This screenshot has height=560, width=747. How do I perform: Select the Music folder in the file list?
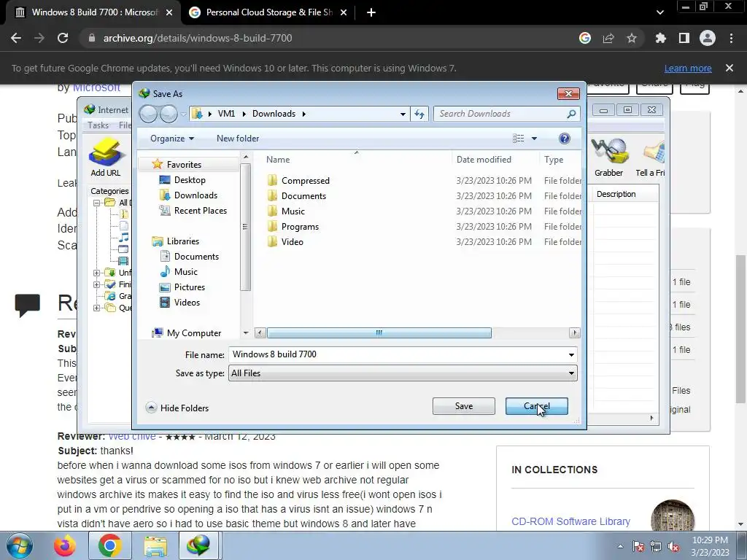[293, 211]
